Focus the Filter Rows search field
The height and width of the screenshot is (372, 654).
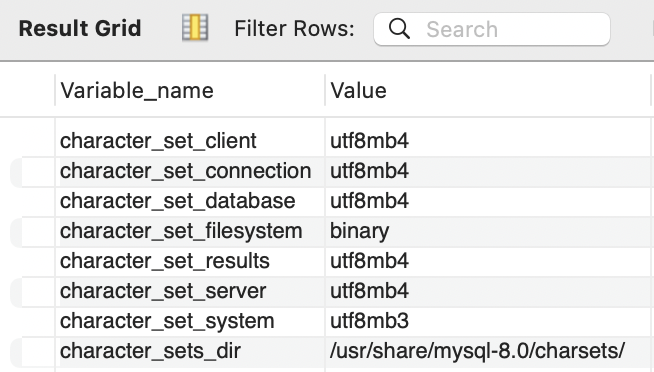[x=492, y=29]
